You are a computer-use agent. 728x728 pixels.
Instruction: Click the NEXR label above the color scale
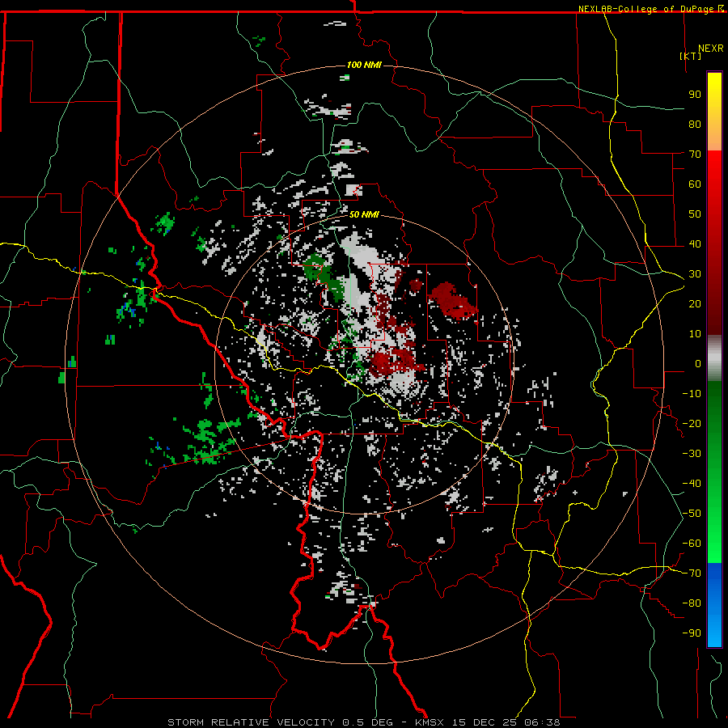pos(711,49)
